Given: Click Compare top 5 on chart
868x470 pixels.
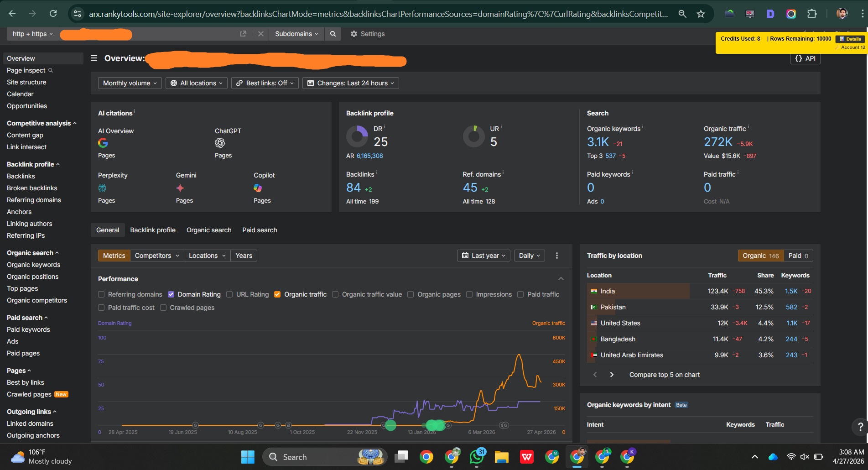Looking at the screenshot, I should click(664, 375).
